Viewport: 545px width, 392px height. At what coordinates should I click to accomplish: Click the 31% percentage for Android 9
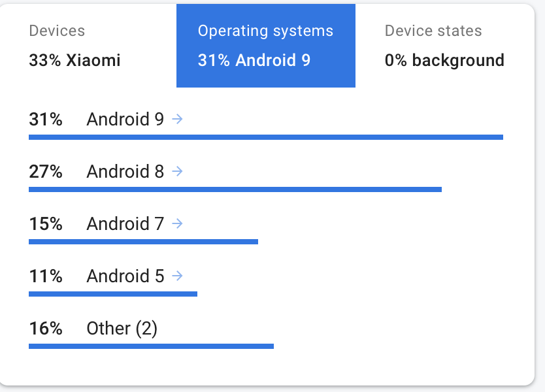click(x=45, y=120)
